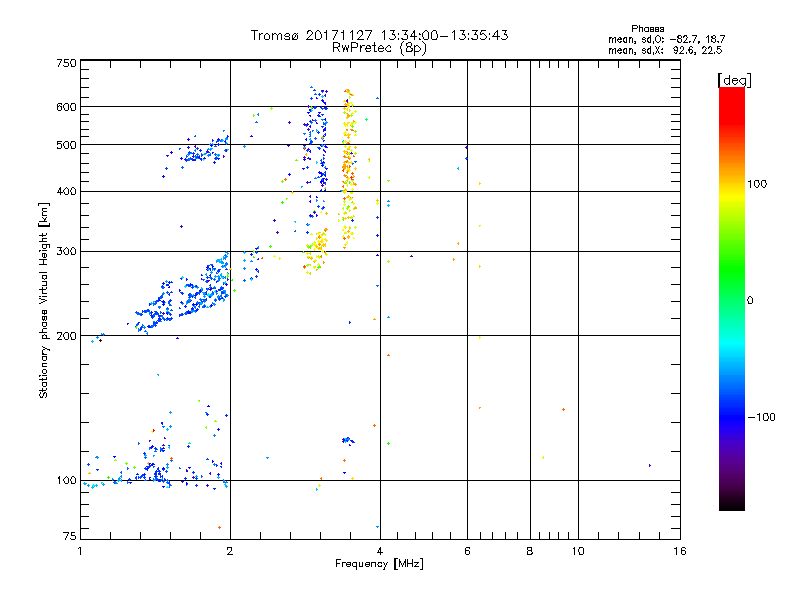Click the 'Frequency [MHz]' x-axis label
The image size is (800, 600).
click(x=379, y=564)
